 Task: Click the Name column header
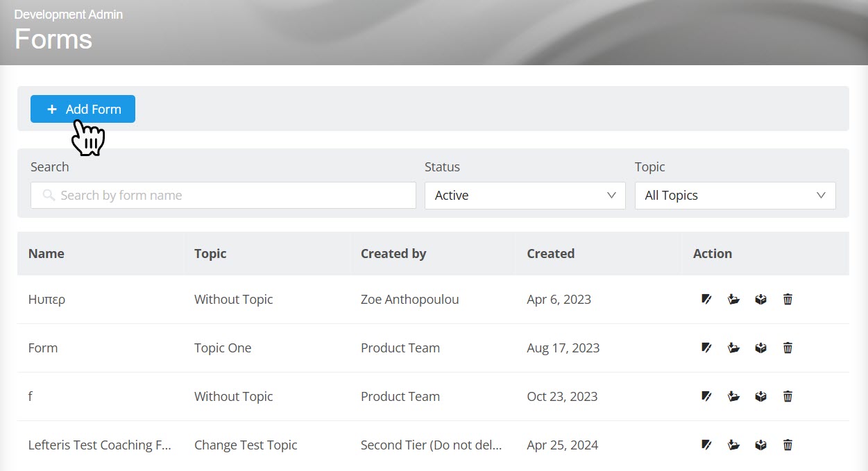(46, 254)
